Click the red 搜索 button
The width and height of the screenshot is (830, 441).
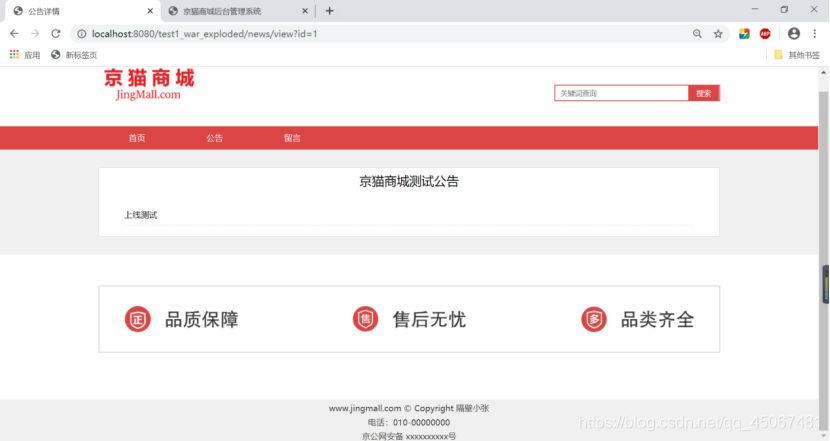[x=703, y=93]
